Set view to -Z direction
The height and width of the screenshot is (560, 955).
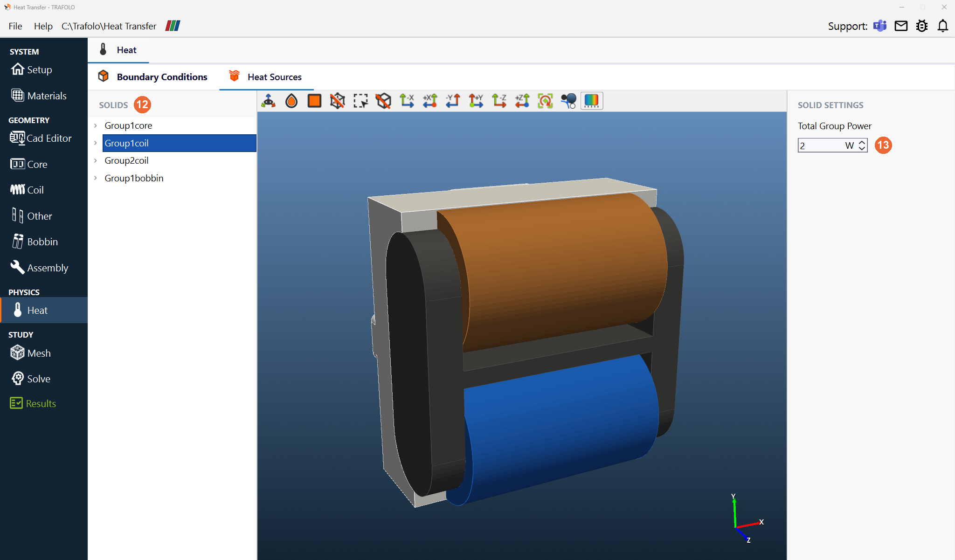tap(499, 101)
